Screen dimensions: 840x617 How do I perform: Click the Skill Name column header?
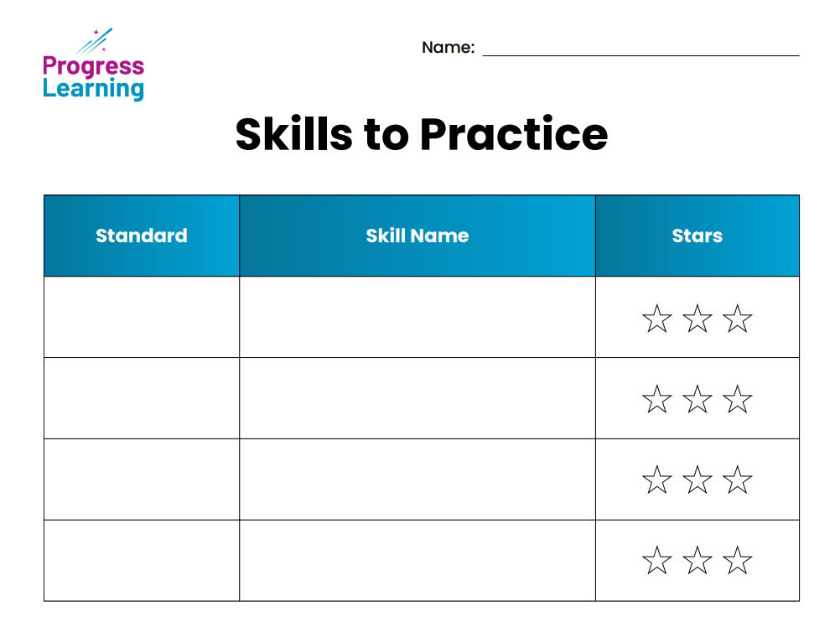[x=417, y=236]
